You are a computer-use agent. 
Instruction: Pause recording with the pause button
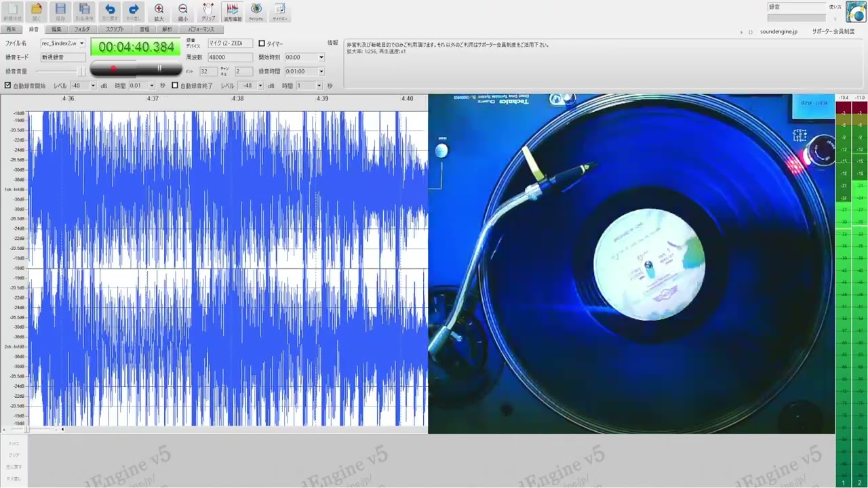159,68
